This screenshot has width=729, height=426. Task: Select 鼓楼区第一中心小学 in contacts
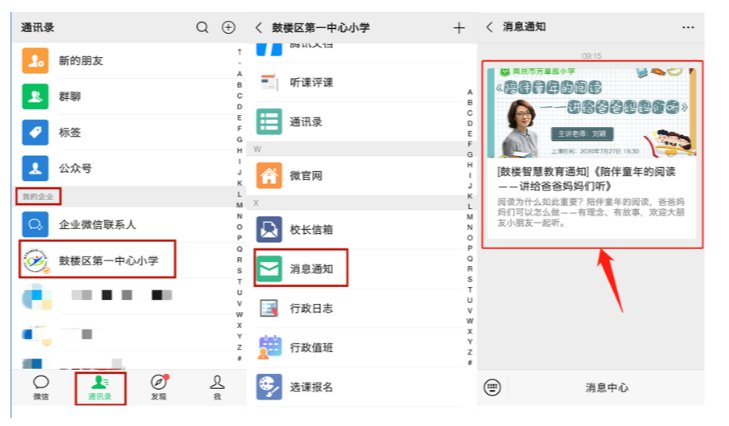97,260
